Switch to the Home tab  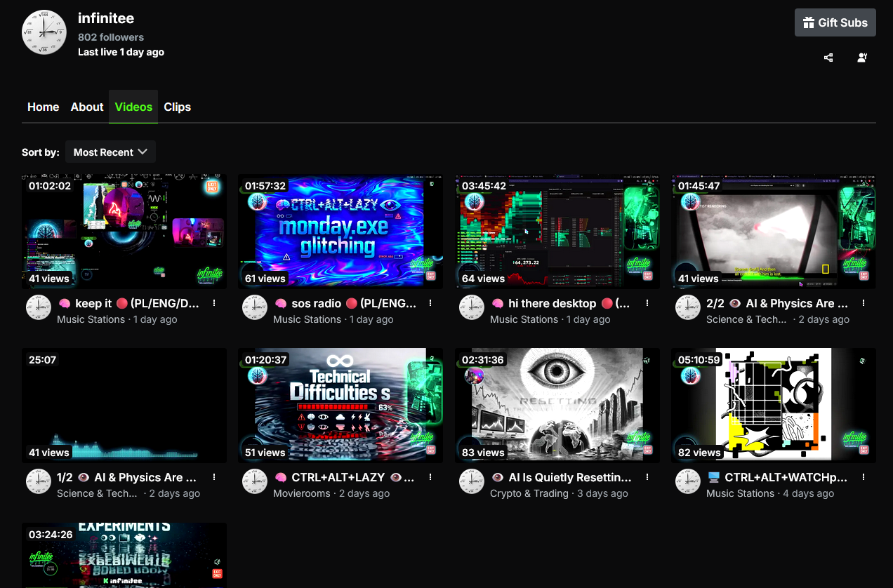43,107
